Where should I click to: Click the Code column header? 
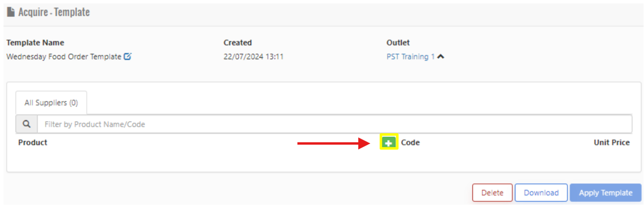tap(410, 142)
